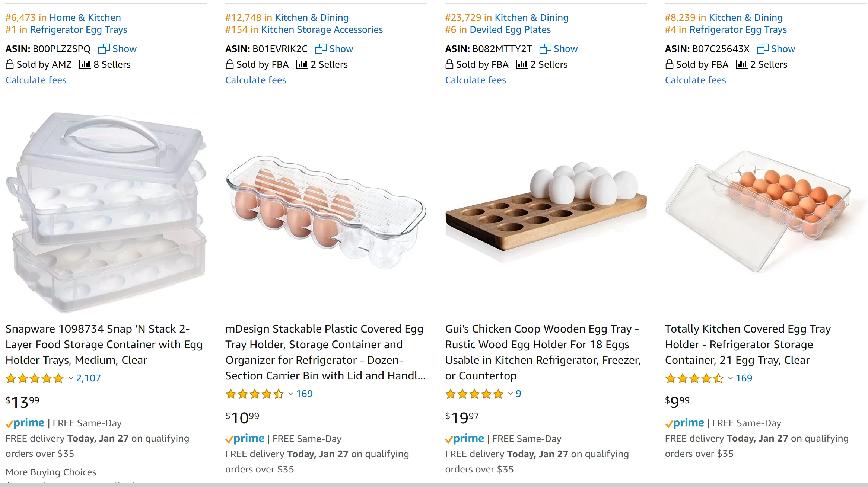Open the Kitchen Storage Accessories category link

point(322,29)
